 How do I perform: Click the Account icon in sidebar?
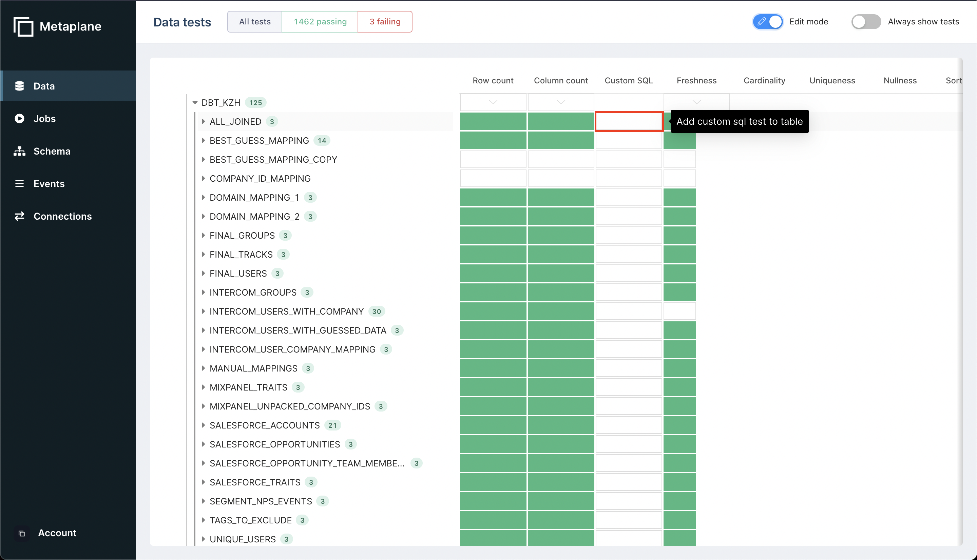pyautogui.click(x=22, y=533)
